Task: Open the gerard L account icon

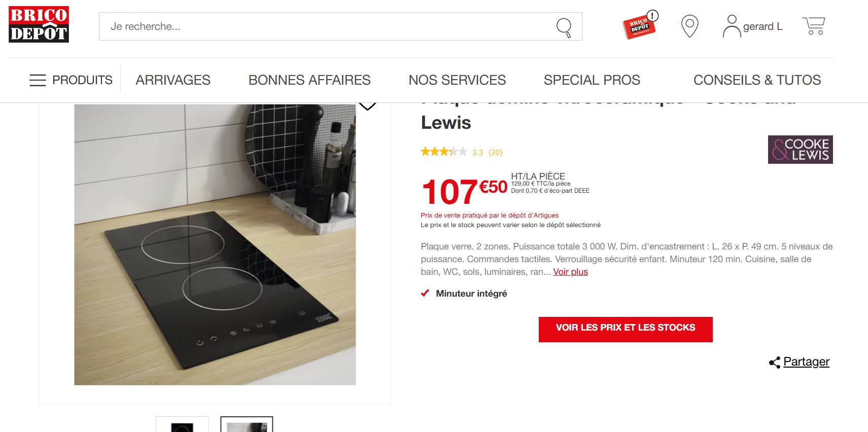Action: click(732, 26)
